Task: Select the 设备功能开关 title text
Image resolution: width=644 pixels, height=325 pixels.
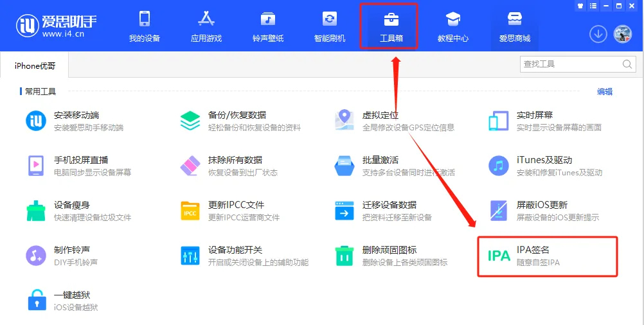Action: (235, 250)
